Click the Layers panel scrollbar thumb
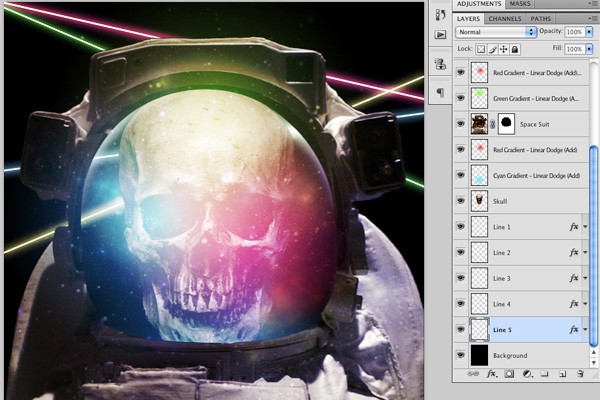The height and width of the screenshot is (400, 600). pyautogui.click(x=593, y=246)
